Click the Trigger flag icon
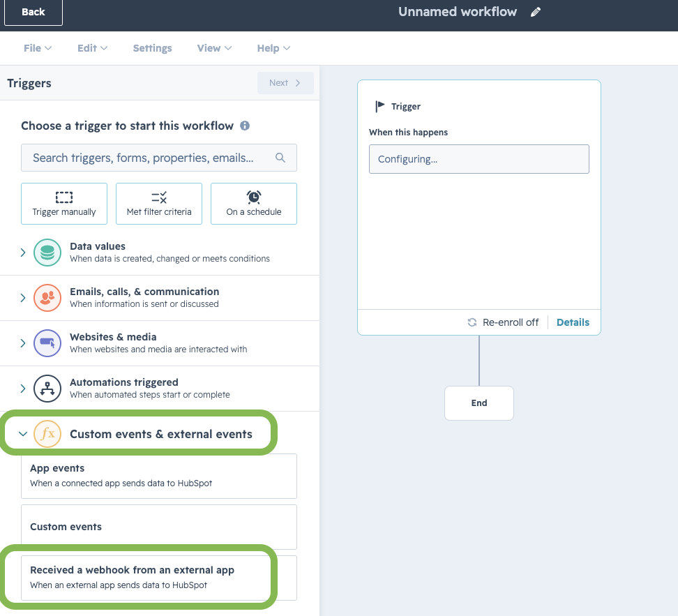The width and height of the screenshot is (678, 616). click(x=379, y=106)
